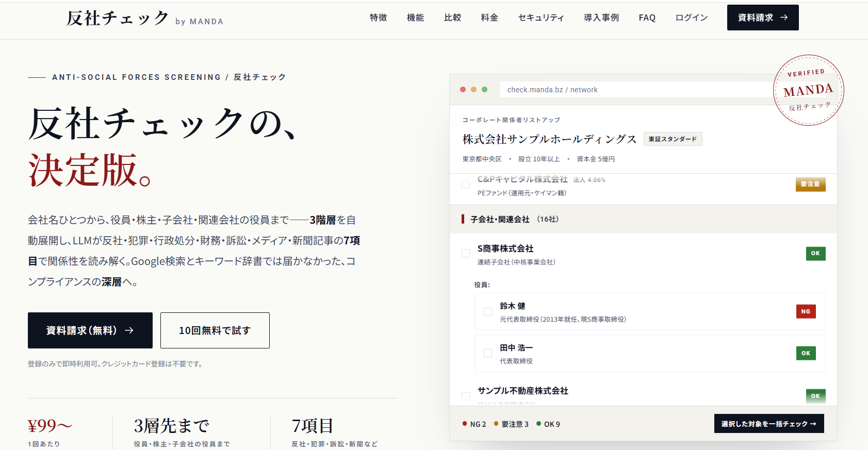Click the OK 9 status count
This screenshot has width=868, height=450.
click(x=548, y=424)
